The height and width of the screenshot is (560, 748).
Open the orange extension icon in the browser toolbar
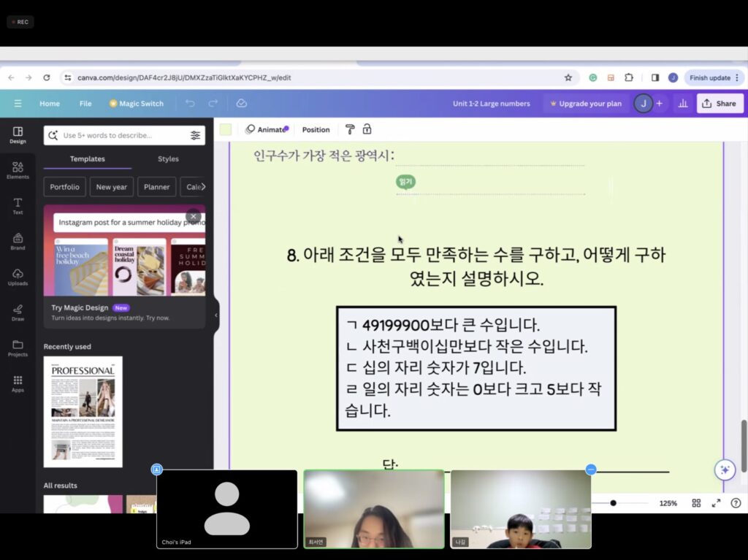[611, 77]
